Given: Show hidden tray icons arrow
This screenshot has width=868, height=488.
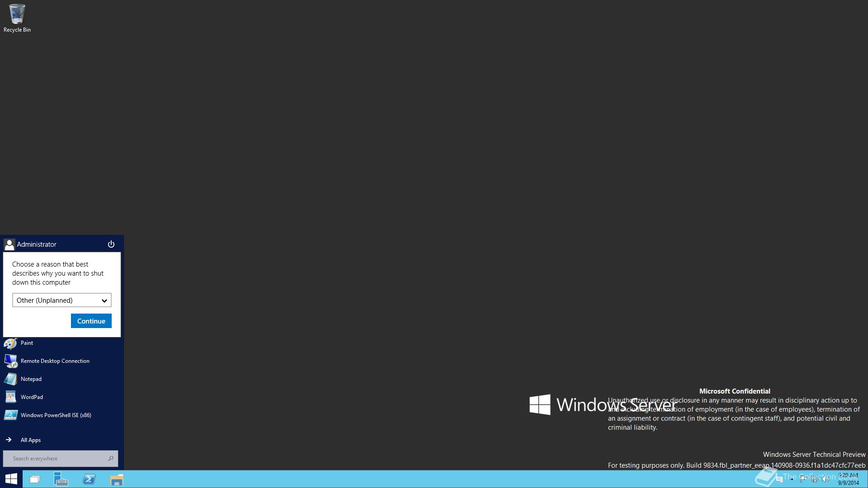Looking at the screenshot, I should coord(792,479).
